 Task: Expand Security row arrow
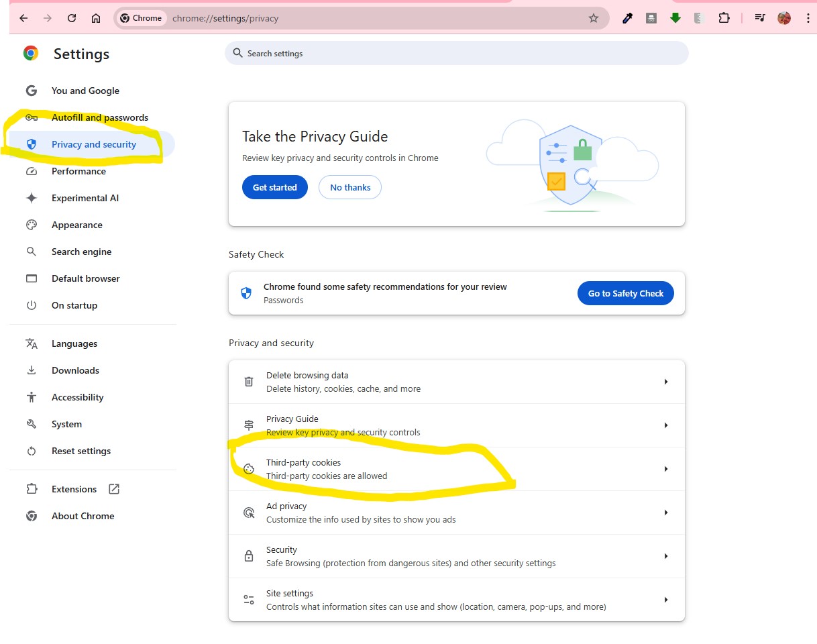[666, 556]
